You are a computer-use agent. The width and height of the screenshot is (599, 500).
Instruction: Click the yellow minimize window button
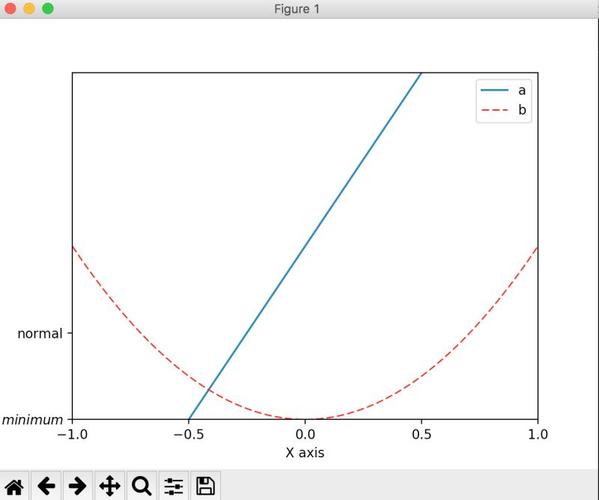29,8
